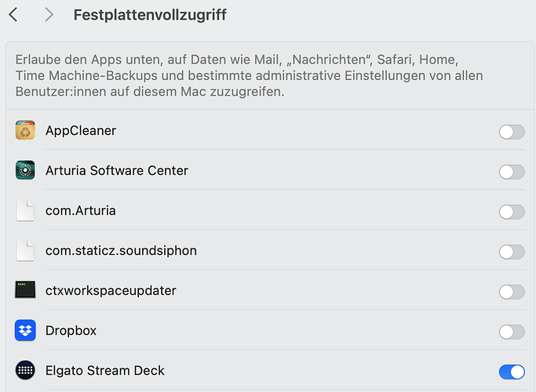The image size is (536, 392).
Task: Select the Dropbox list row label
Action: pyautogui.click(x=71, y=331)
